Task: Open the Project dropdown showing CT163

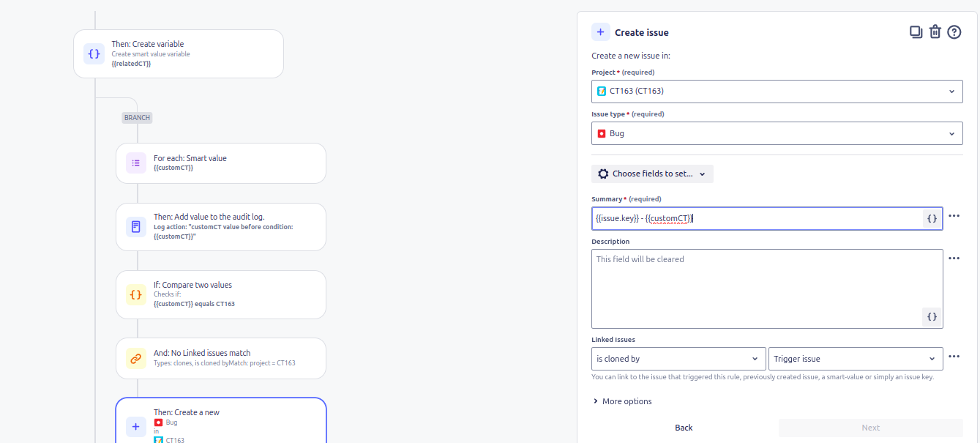Action: [777, 92]
